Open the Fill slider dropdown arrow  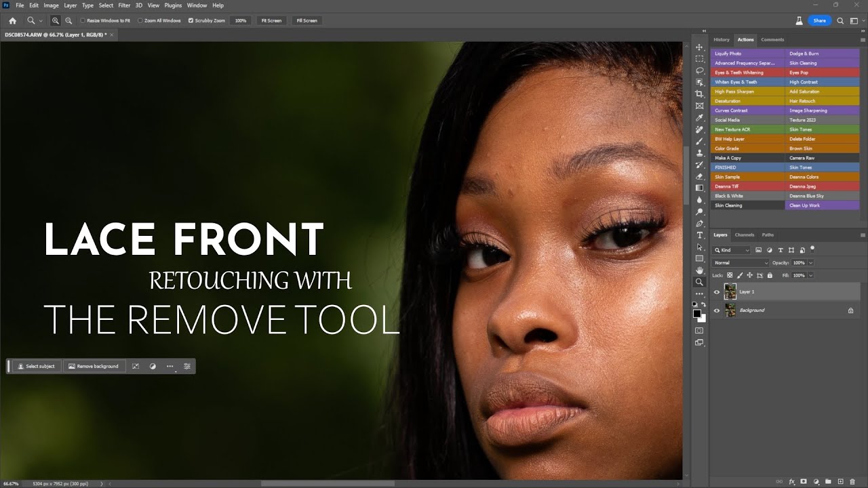pos(810,275)
